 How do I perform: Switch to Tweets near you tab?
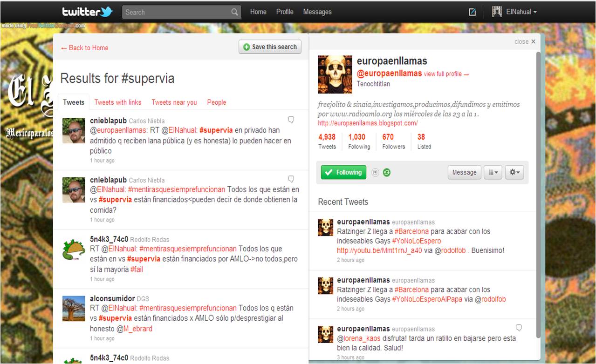(174, 102)
